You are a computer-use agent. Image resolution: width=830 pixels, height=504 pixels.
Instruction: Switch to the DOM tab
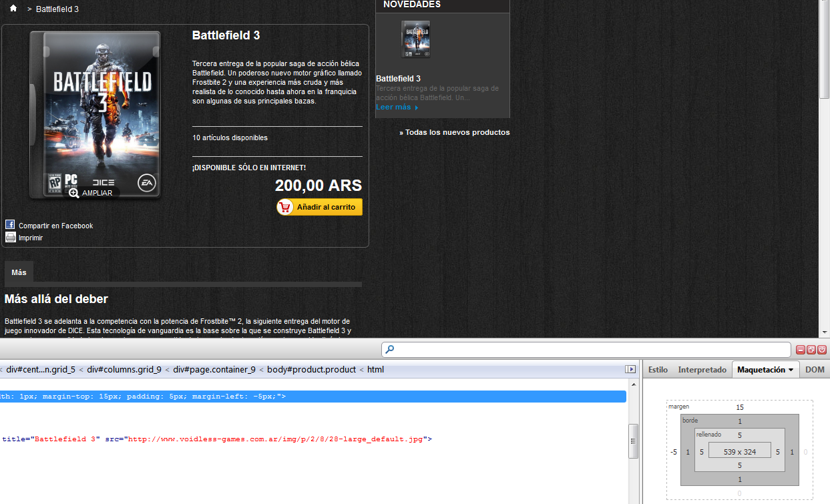click(815, 370)
